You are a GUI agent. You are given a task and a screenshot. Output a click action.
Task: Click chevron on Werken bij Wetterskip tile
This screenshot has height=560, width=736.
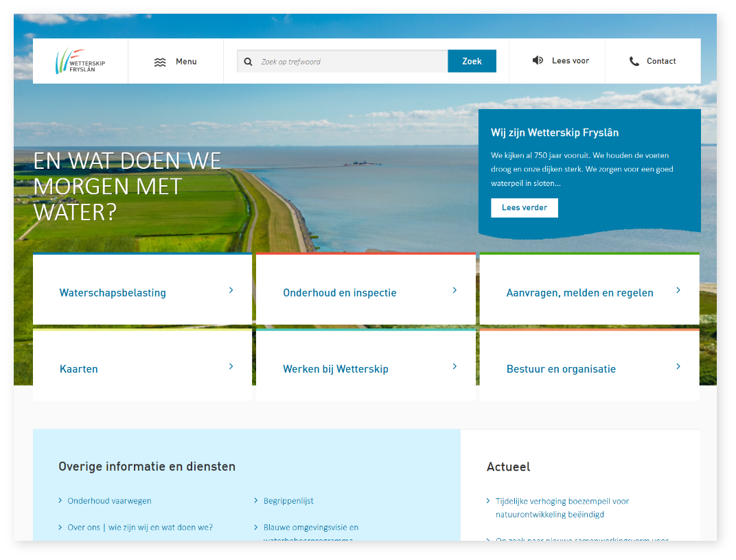[x=455, y=366]
